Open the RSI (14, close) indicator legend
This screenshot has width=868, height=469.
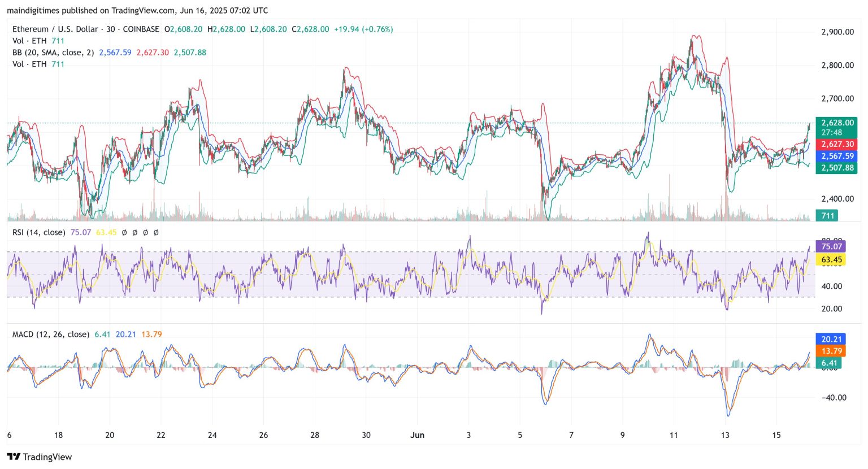[x=38, y=232]
